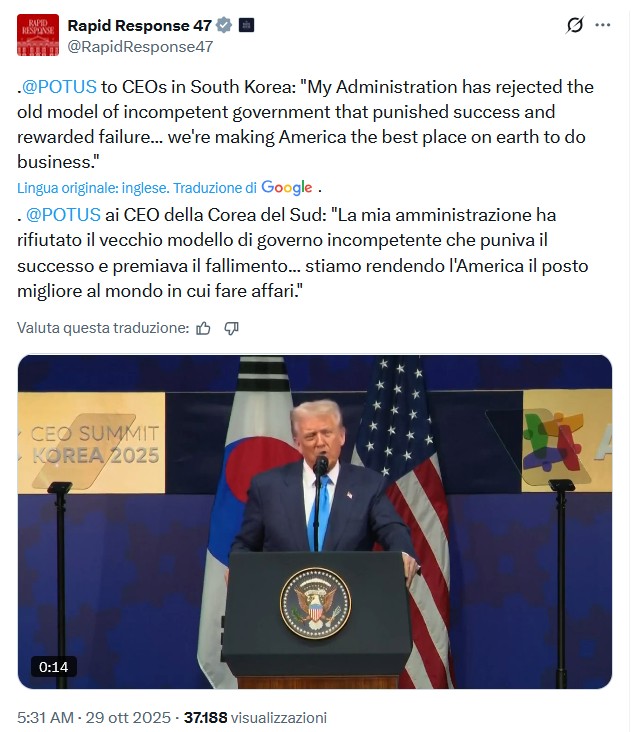Rate translation with thumbs down
The width and height of the screenshot is (633, 732).
point(231,328)
